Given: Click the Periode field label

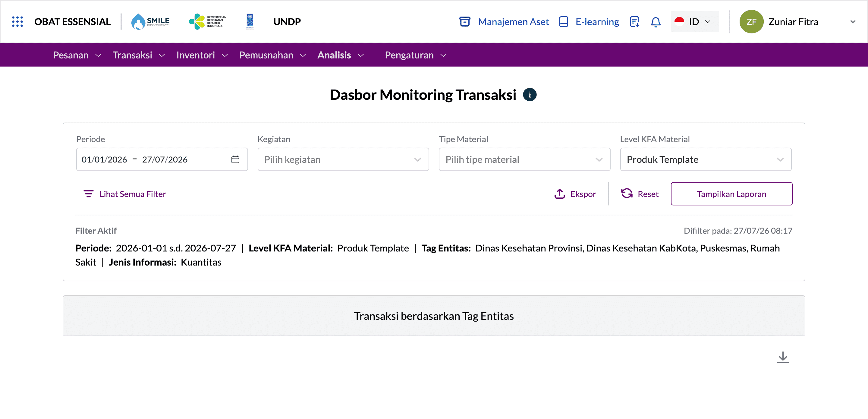Looking at the screenshot, I should [91, 139].
